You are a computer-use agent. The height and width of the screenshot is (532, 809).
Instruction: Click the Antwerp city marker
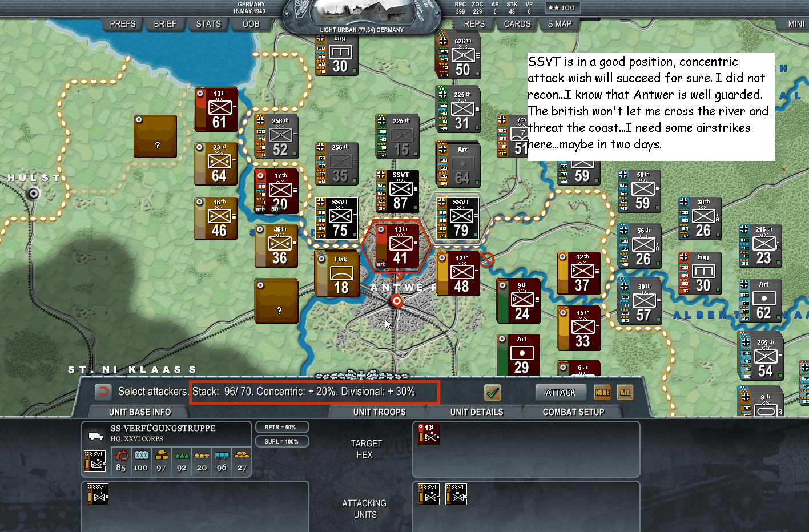[x=396, y=300]
